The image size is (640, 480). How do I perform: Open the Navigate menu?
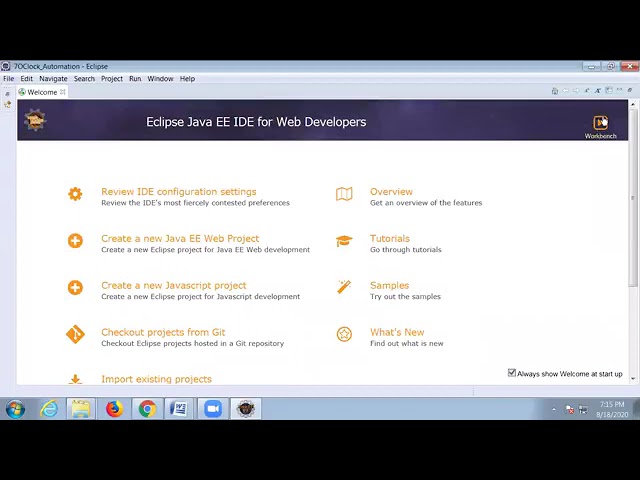tap(53, 78)
